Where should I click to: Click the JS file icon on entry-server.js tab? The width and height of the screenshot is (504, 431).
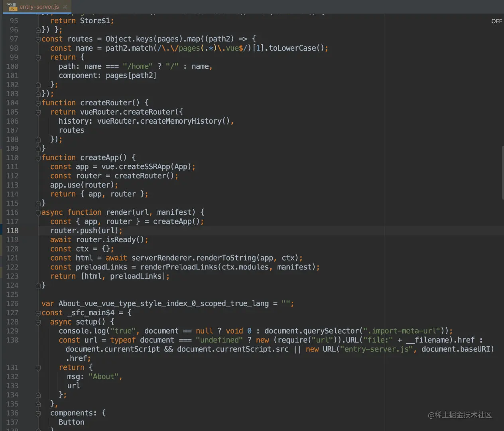pyautogui.click(x=12, y=6)
